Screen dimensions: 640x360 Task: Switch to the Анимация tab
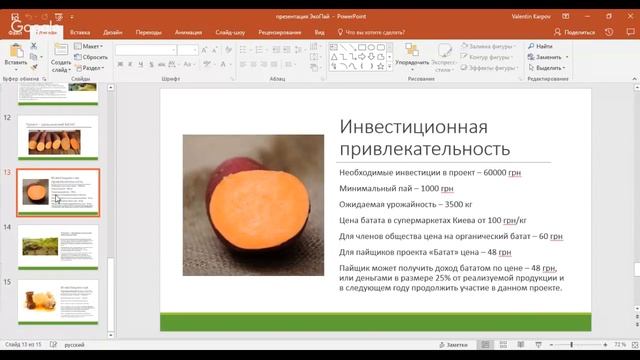click(x=188, y=32)
